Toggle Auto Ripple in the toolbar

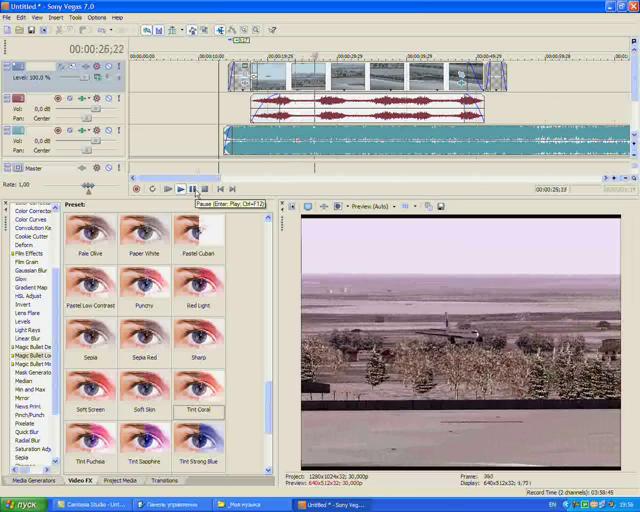tap(172, 30)
